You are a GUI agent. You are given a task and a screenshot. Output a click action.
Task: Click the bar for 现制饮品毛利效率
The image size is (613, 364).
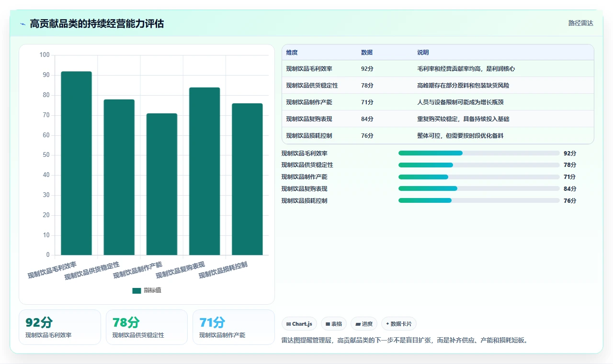coord(76,163)
